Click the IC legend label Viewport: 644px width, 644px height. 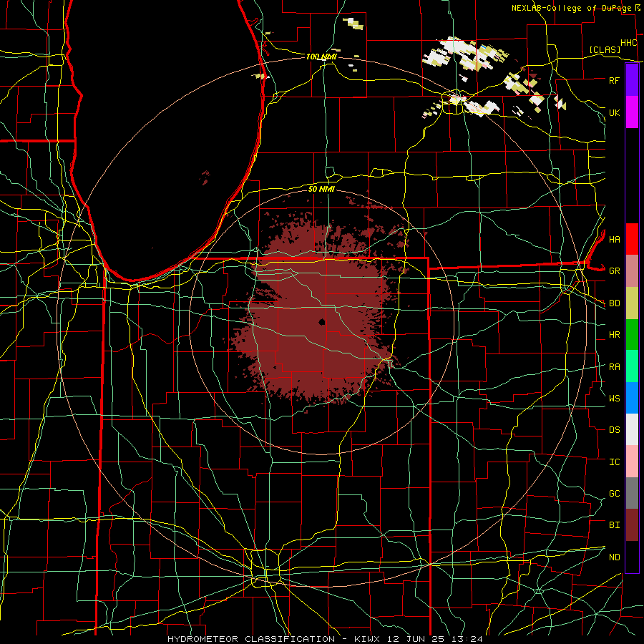pos(614,462)
